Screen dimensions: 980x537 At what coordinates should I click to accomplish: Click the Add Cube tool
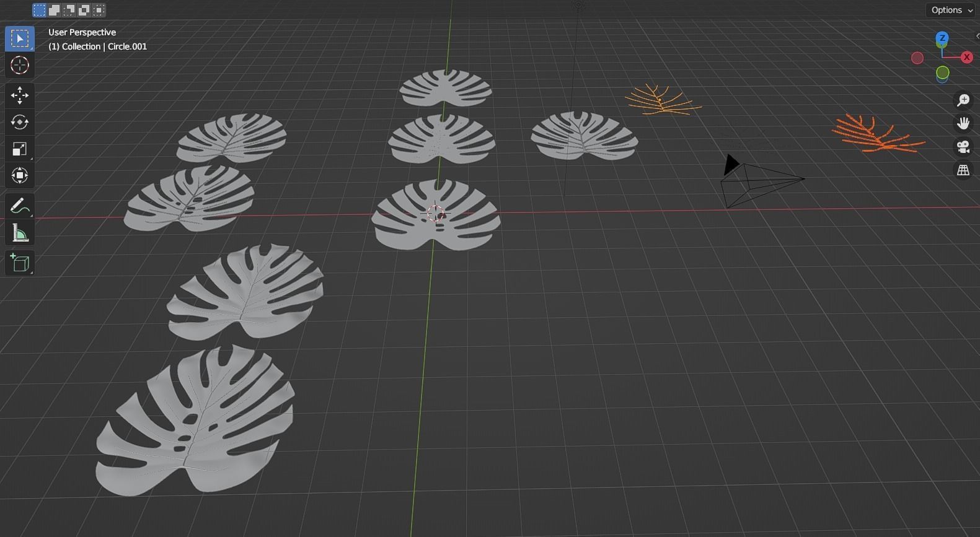point(19,263)
